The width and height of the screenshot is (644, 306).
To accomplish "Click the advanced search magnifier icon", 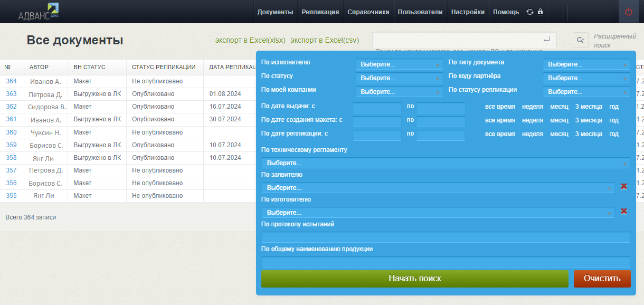I will [581, 40].
